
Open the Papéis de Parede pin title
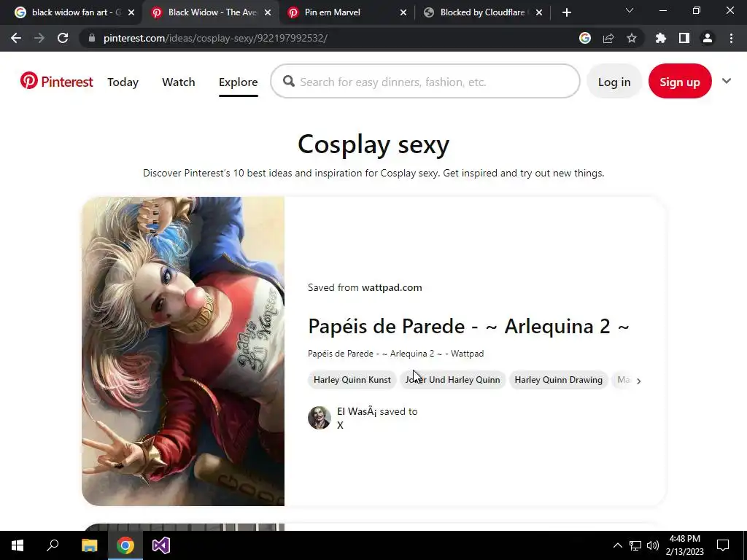(x=468, y=326)
